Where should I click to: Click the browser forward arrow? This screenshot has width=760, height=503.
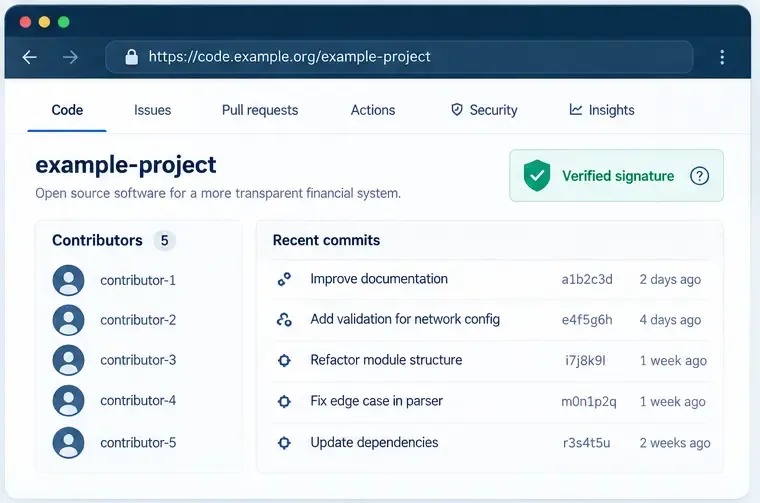(x=70, y=57)
